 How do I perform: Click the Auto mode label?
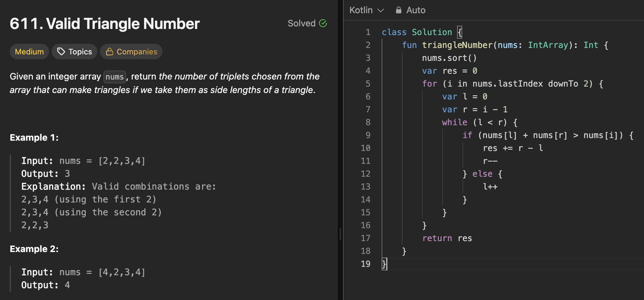416,10
